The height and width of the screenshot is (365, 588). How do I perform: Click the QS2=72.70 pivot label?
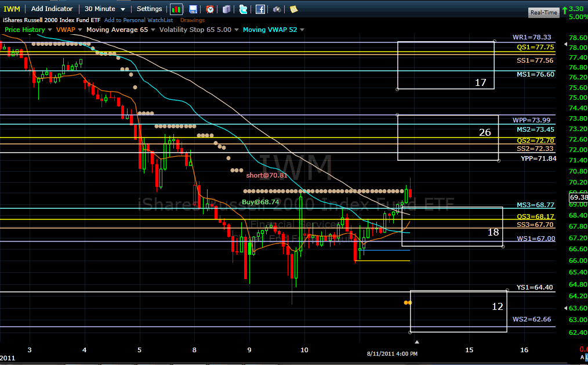[535, 140]
